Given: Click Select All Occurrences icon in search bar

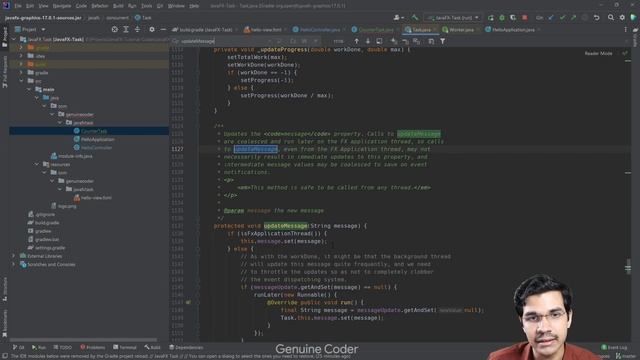Looking at the screenshot, I should click(x=416, y=41).
